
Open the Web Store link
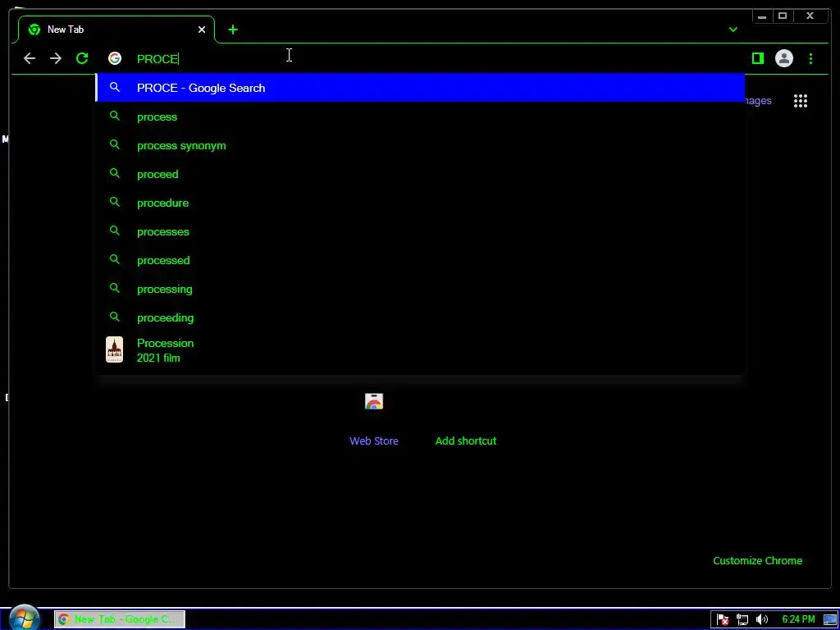pos(374,441)
